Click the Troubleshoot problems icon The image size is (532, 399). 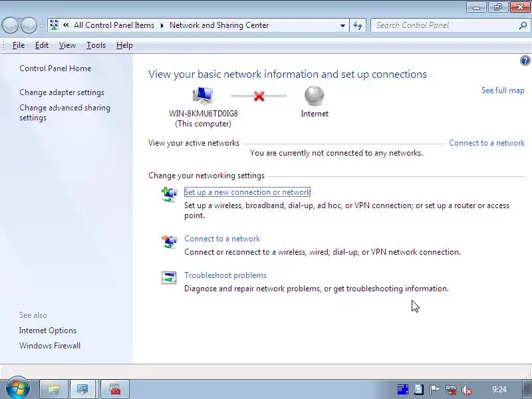point(169,277)
